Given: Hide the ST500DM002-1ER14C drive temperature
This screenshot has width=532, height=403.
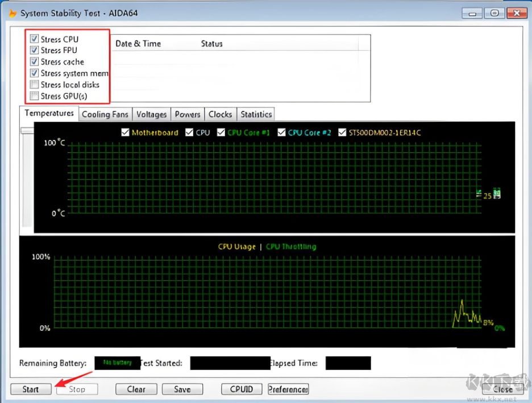Looking at the screenshot, I should (342, 132).
